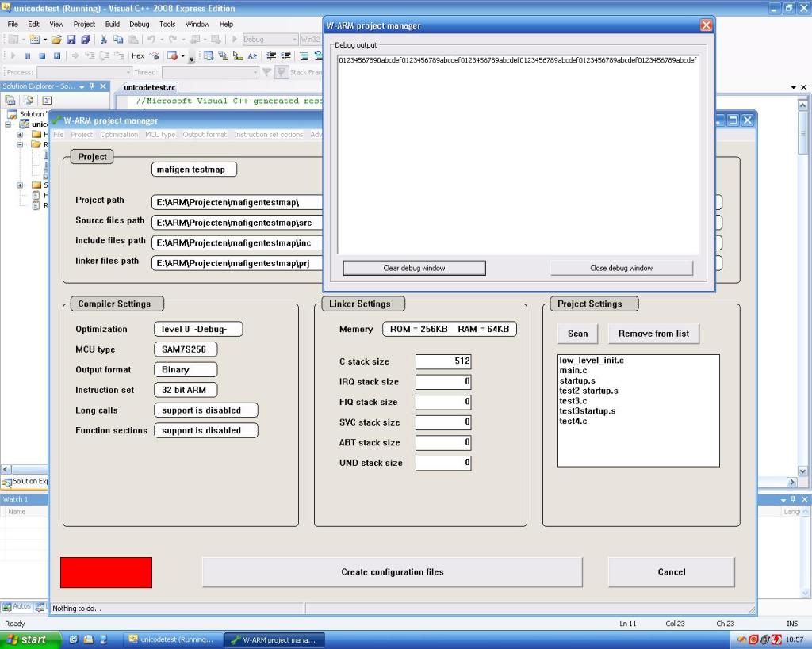This screenshot has height=649, width=812.
Task: Click the Cancel button
Action: click(x=671, y=572)
